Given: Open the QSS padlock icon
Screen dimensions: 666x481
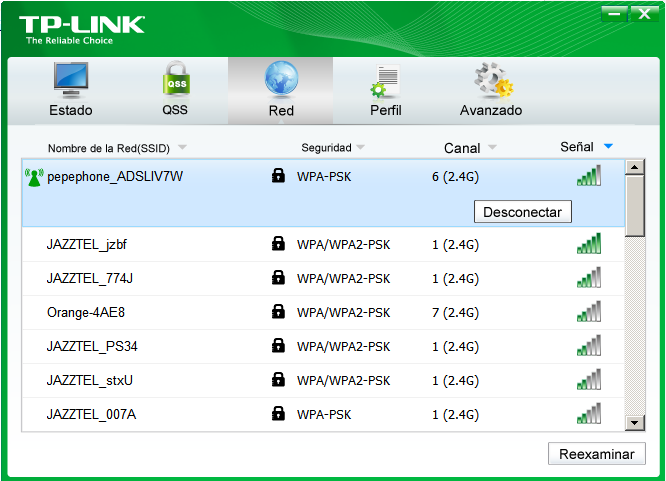Looking at the screenshot, I should pyautogui.click(x=176, y=79).
